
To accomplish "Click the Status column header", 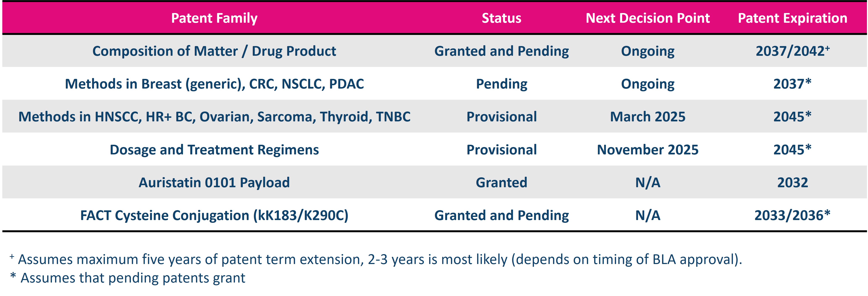I will point(501,18).
